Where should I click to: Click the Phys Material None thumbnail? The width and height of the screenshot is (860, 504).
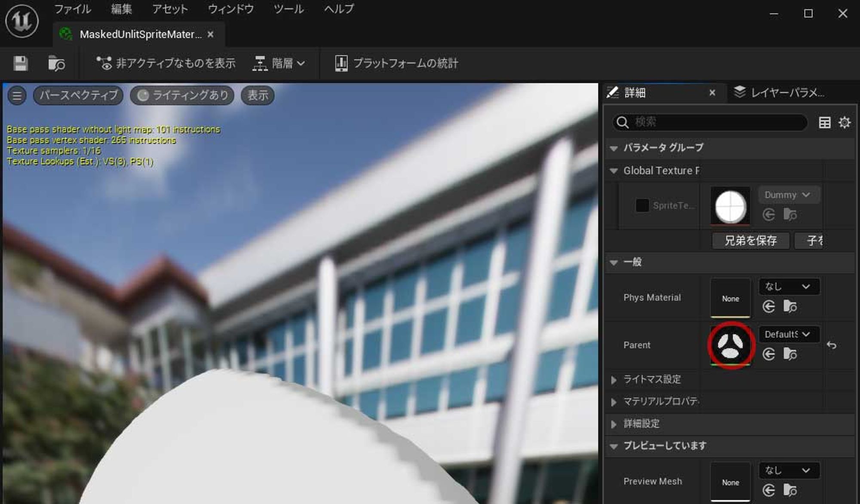730,298
